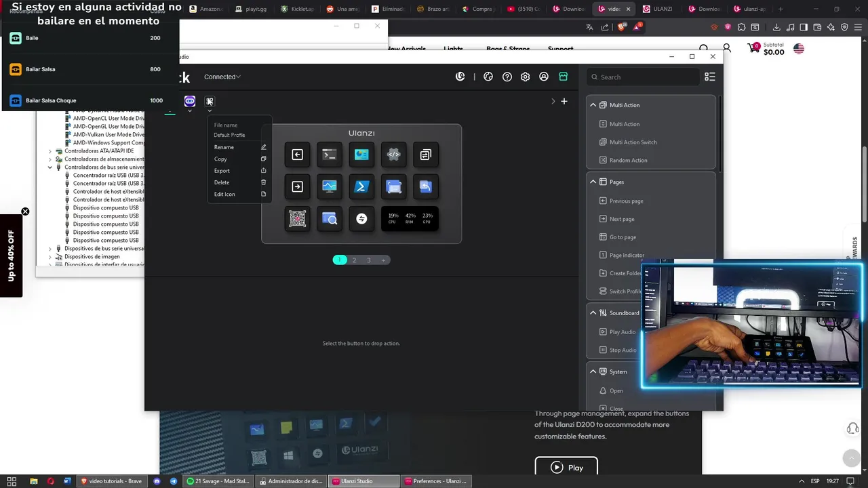The image size is (868, 488).
Task: Collapse the Multi Action category
Action: tap(593, 105)
